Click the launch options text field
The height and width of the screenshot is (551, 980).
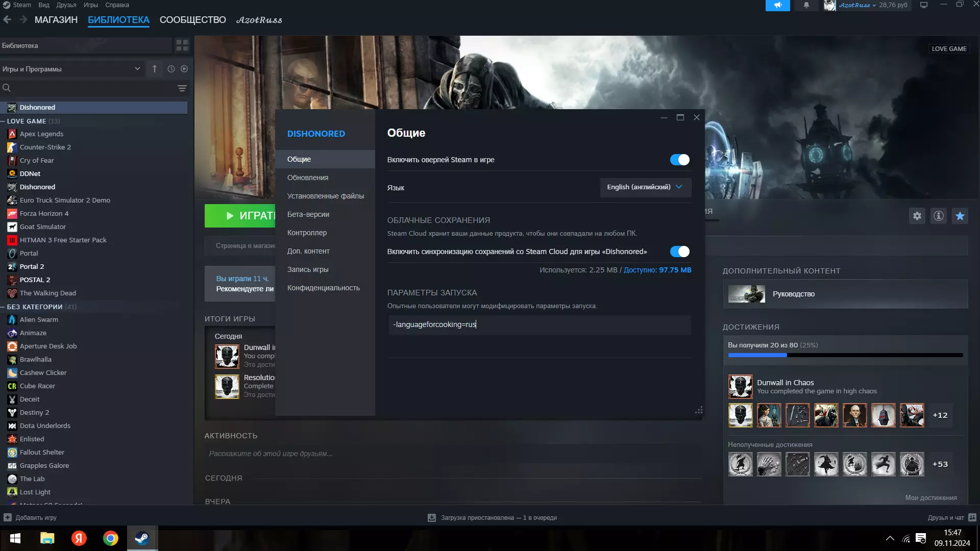(x=539, y=324)
